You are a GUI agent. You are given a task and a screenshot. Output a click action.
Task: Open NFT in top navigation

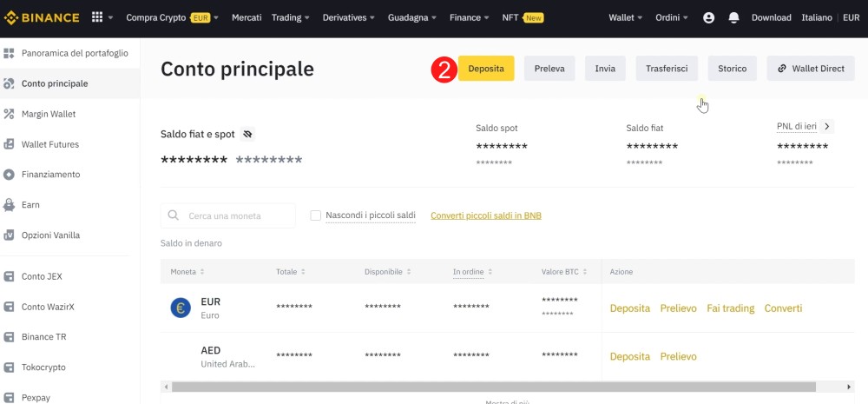point(523,17)
